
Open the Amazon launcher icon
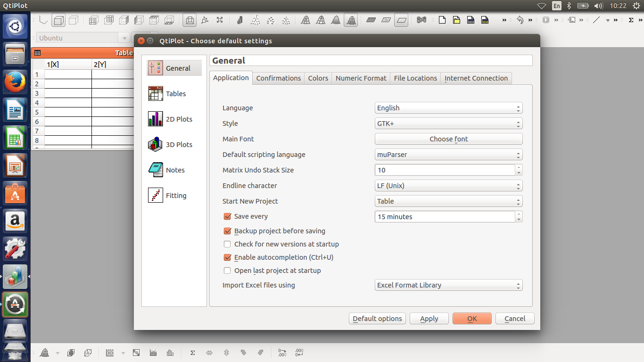click(15, 221)
